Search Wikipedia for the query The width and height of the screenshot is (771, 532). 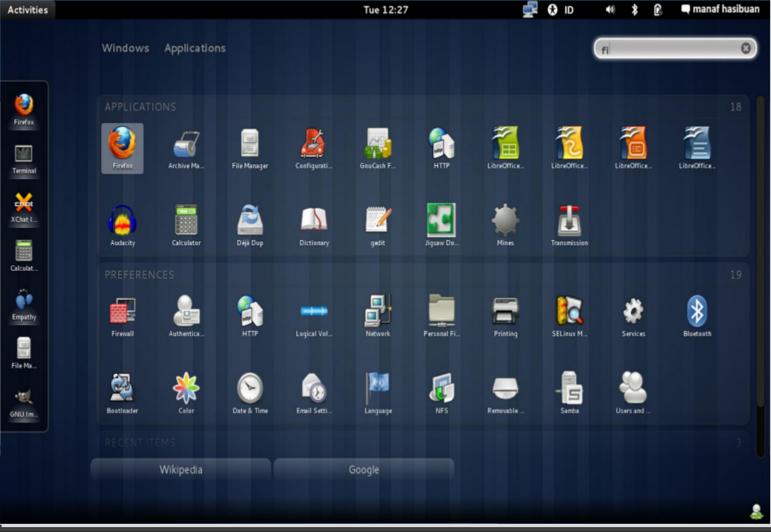(180, 469)
